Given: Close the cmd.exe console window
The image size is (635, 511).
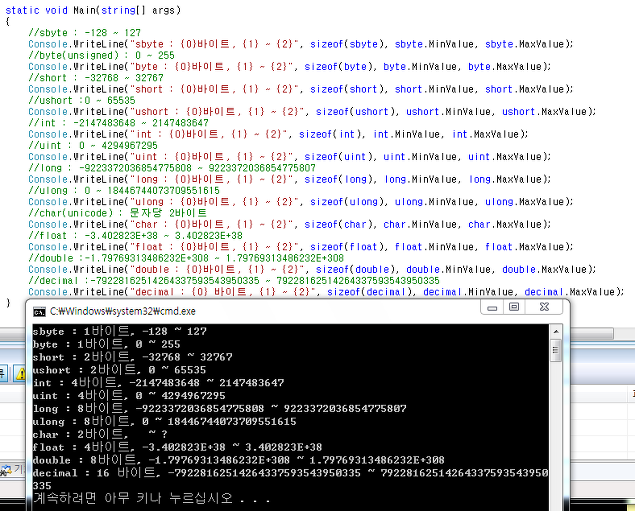Looking at the screenshot, I should [x=544, y=307].
